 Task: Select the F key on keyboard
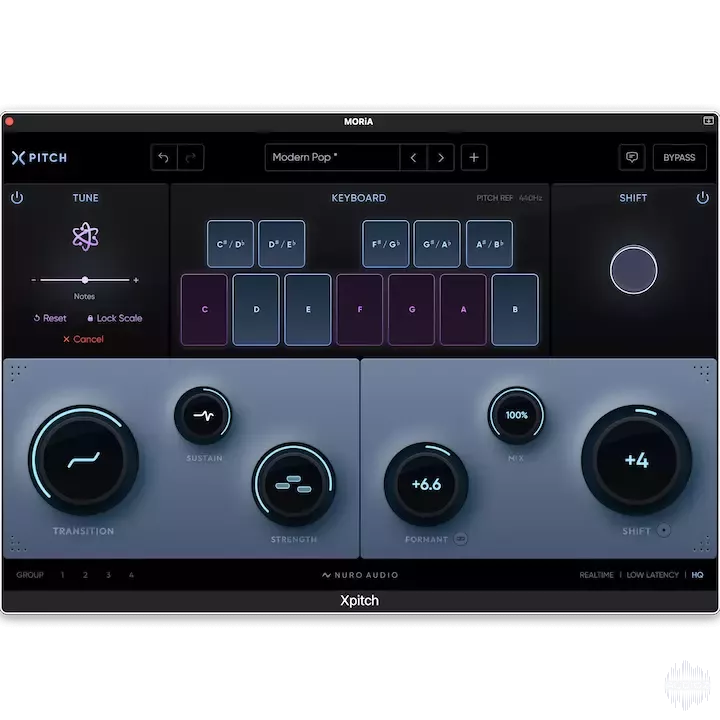pyautogui.click(x=360, y=309)
